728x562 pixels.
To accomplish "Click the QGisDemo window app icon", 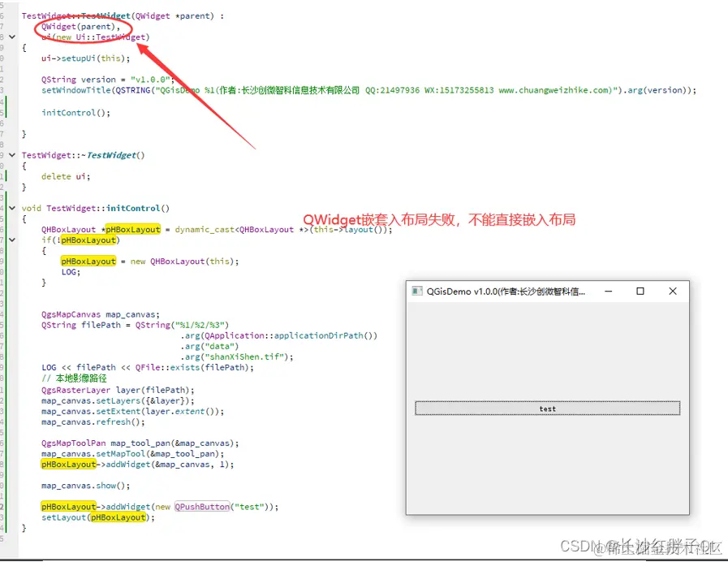I will (x=417, y=292).
